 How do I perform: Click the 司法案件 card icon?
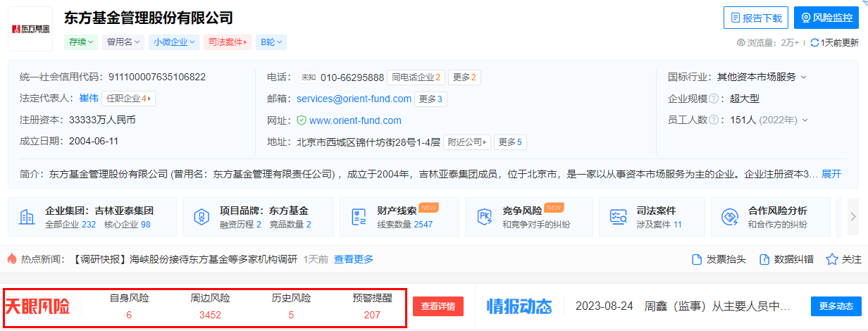click(618, 217)
